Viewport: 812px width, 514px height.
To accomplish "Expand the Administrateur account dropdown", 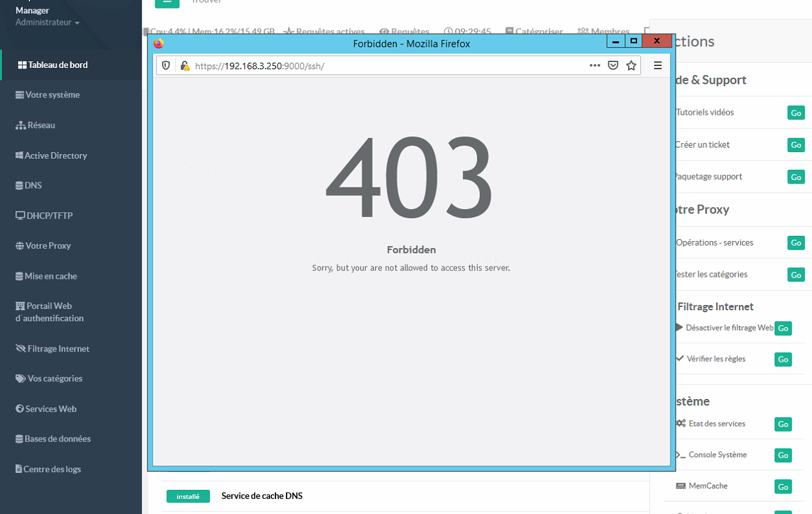I will (48, 22).
